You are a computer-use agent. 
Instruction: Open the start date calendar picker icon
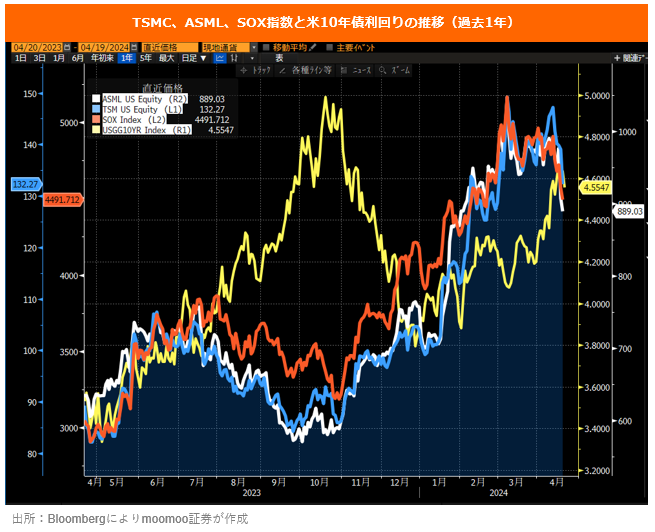67,47
